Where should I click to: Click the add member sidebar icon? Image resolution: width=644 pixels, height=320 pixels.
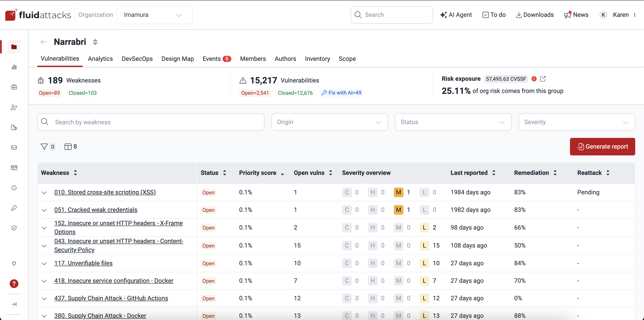pyautogui.click(x=14, y=107)
